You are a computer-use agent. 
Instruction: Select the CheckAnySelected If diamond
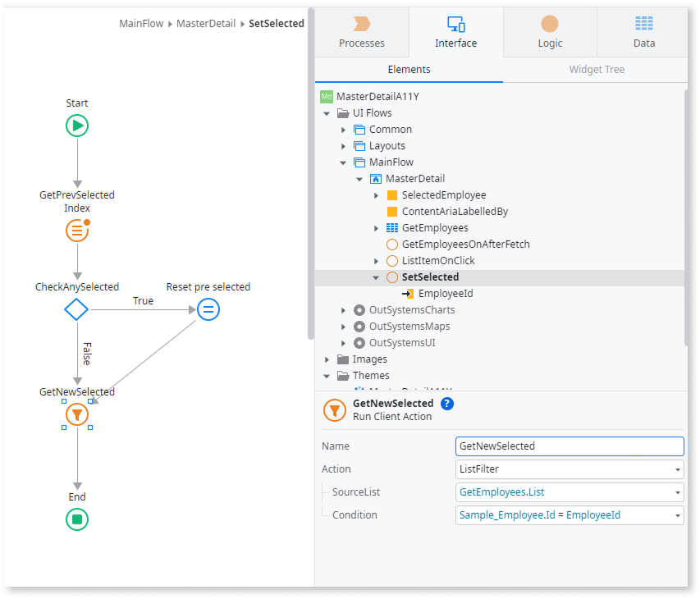(x=76, y=309)
